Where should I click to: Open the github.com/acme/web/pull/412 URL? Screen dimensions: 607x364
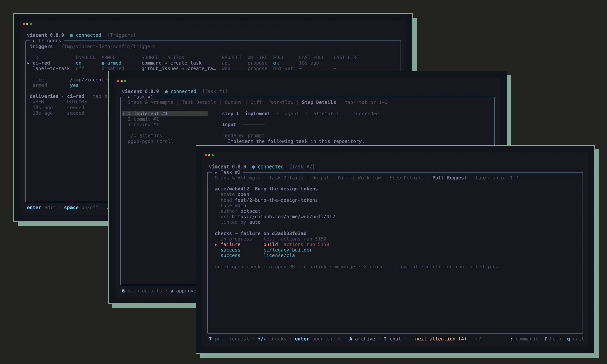(283, 217)
